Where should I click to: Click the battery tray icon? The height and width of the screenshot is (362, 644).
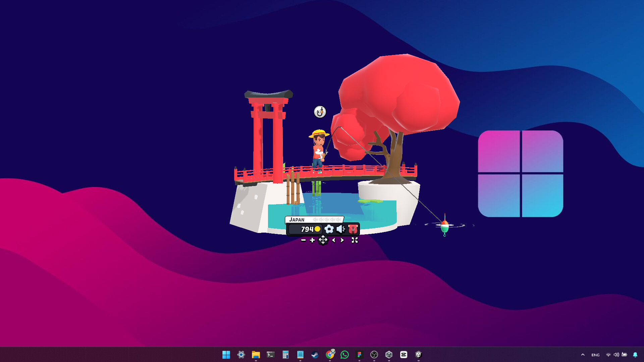(624, 354)
